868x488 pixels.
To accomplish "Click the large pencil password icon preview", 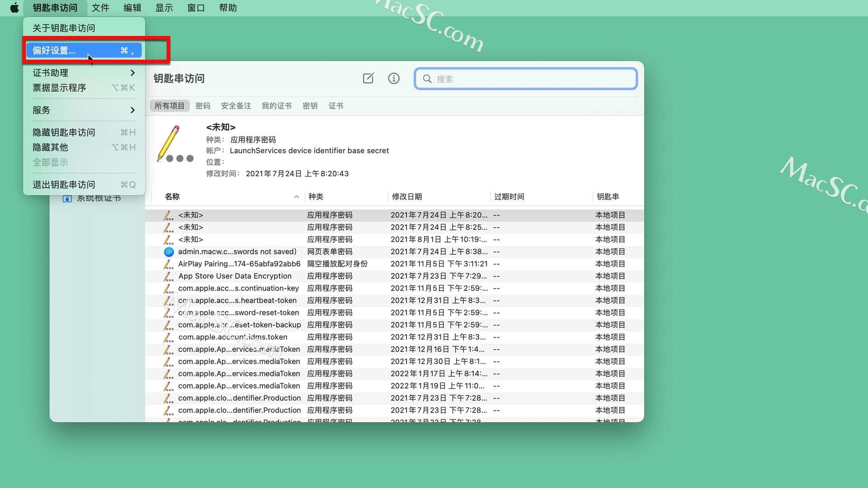I will coord(175,145).
